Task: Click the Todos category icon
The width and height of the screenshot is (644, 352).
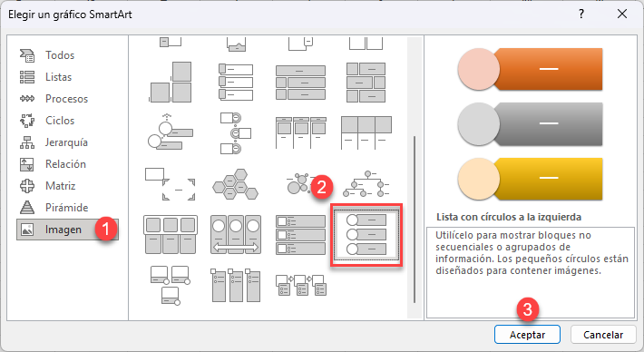Action: (27, 55)
